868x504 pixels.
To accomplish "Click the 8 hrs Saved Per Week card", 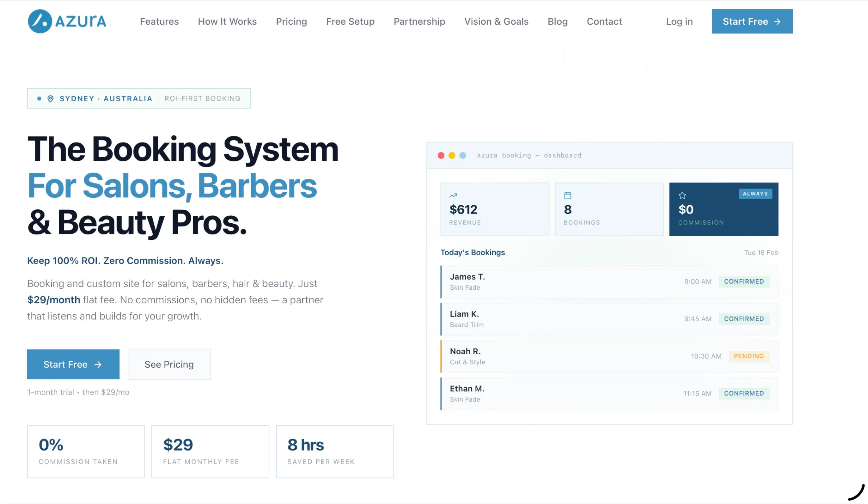I will pos(335,452).
